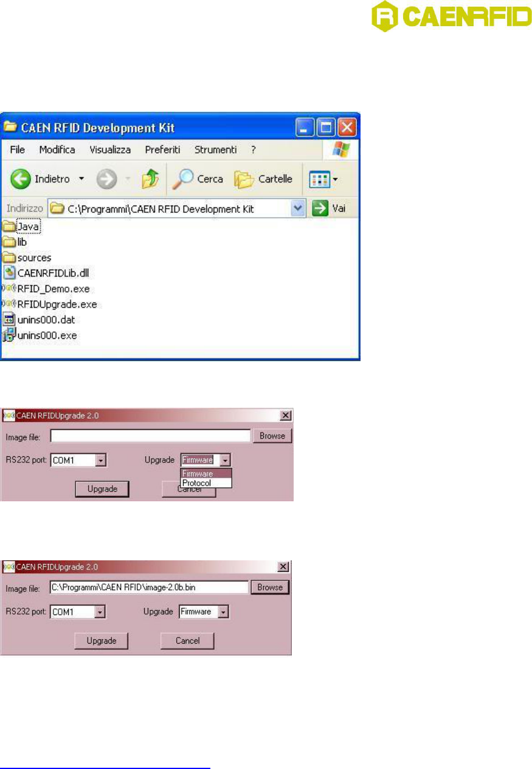This screenshot has width=532, height=769.
Task: Open dropdown arrow next to Indietro
Action: [81, 179]
